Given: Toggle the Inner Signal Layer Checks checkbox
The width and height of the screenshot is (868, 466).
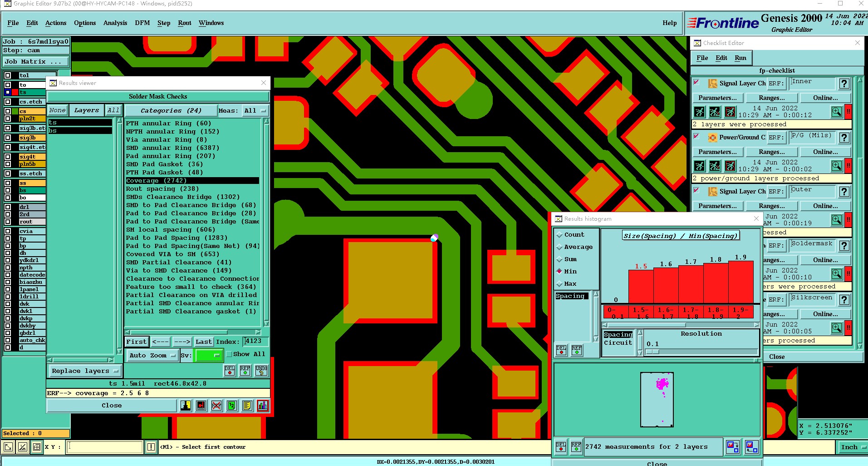Looking at the screenshot, I should [696, 83].
